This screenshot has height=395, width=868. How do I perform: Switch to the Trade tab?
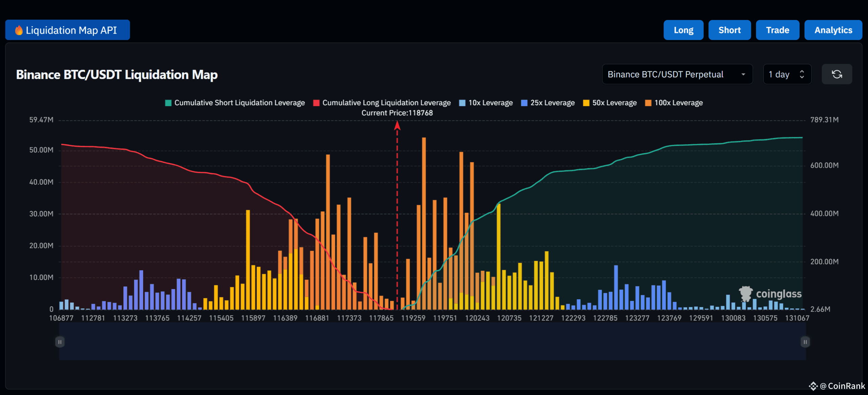tap(777, 30)
